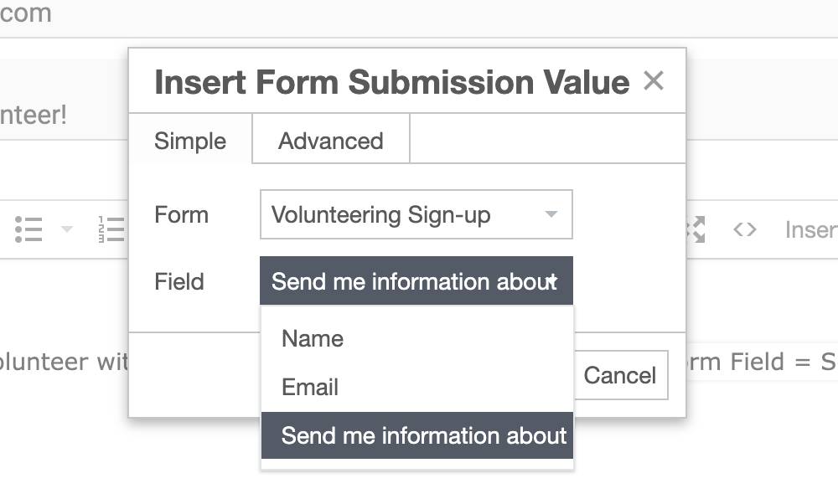Collapse the Field dropdown showing Send me information

(x=416, y=281)
